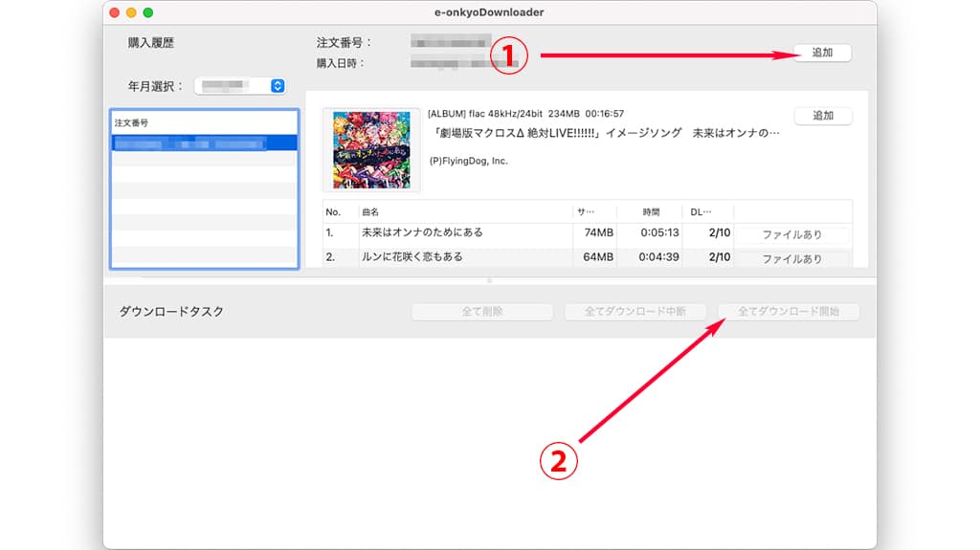Click the 0:05:13 duration cell
Screen dimensions: 980x550
[x=659, y=232]
